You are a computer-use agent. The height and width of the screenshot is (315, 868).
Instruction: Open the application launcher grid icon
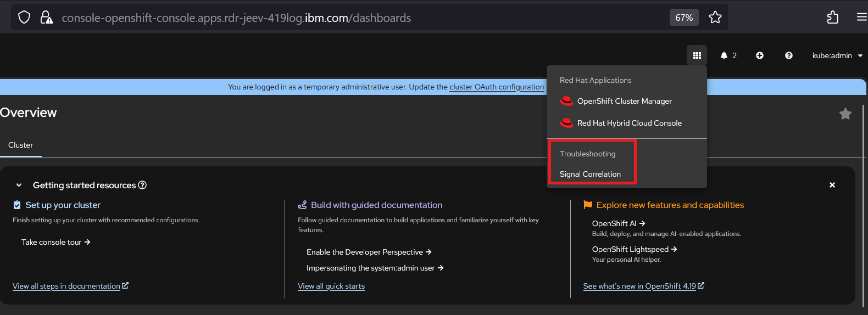[697, 55]
